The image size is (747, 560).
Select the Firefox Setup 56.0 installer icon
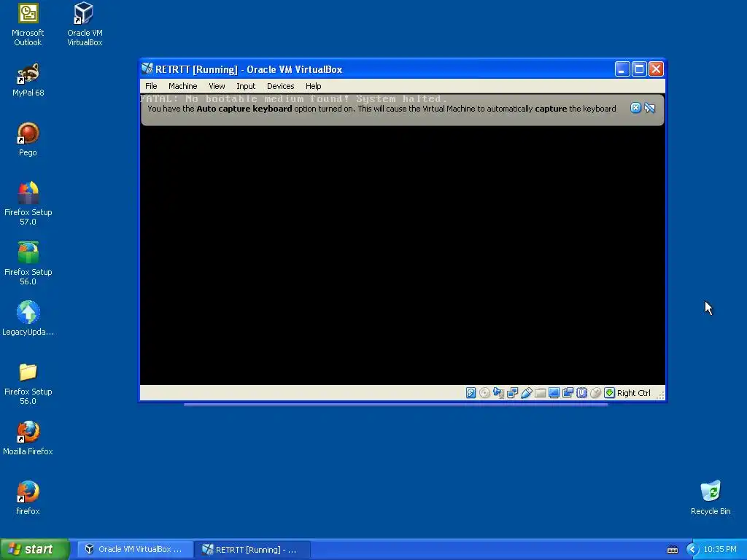point(28,264)
